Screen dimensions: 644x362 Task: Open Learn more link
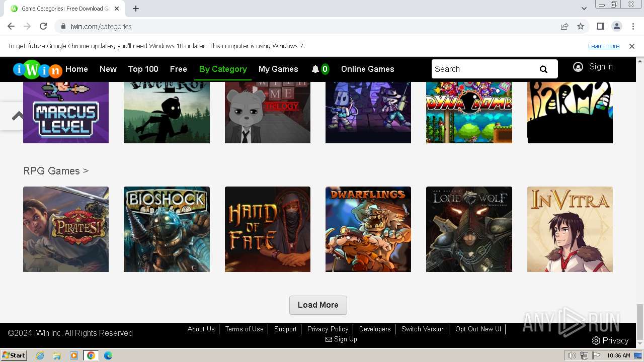(604, 46)
